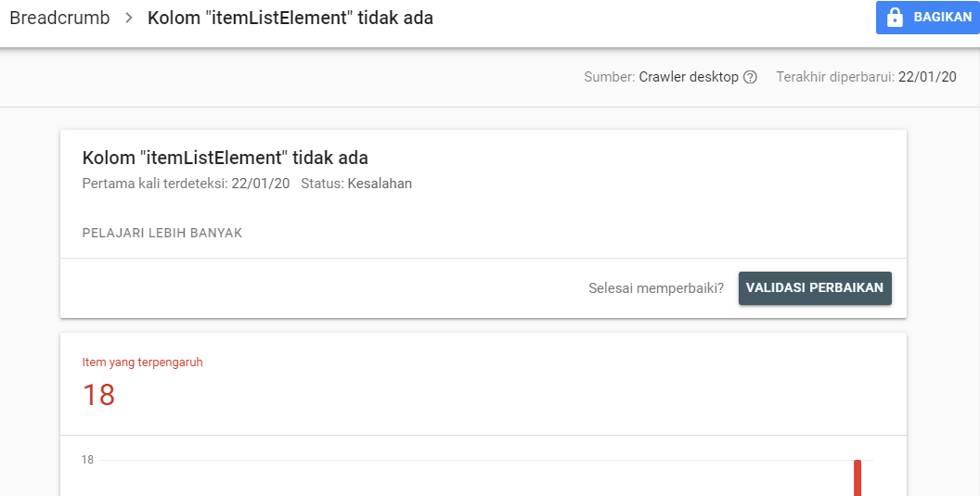The image size is (980, 496).
Task: Click the chart's y-axis label 18
Action: 87,460
